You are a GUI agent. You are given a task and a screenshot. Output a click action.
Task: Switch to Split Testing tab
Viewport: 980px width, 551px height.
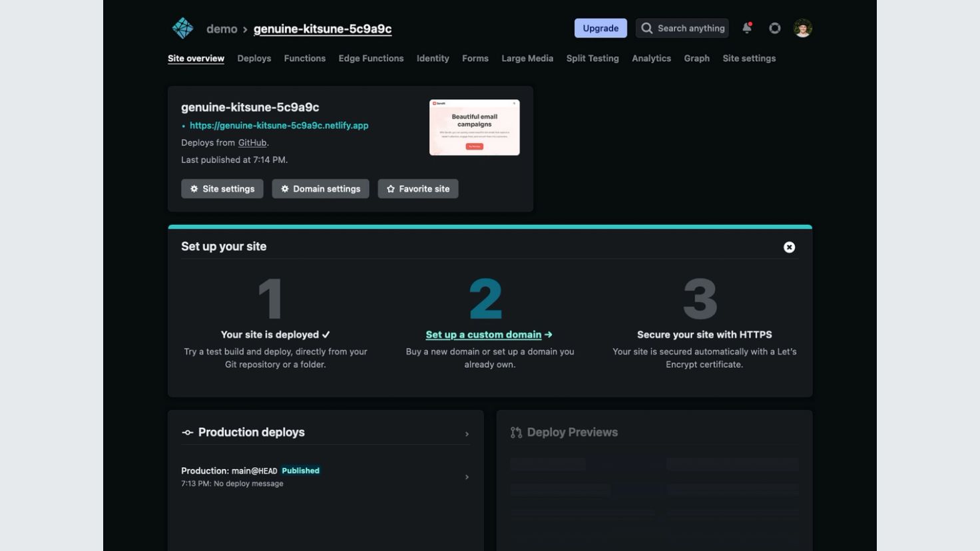593,59
